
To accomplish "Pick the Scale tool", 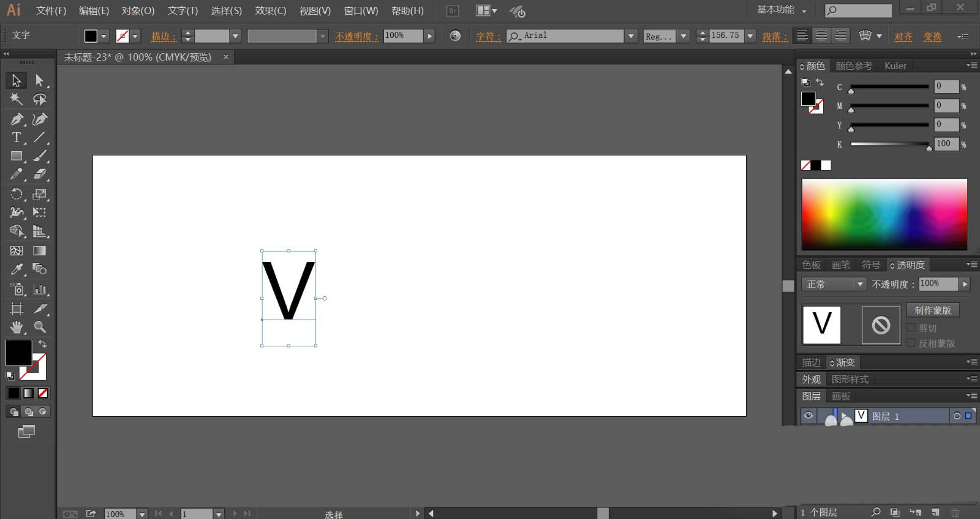I will pos(40,194).
